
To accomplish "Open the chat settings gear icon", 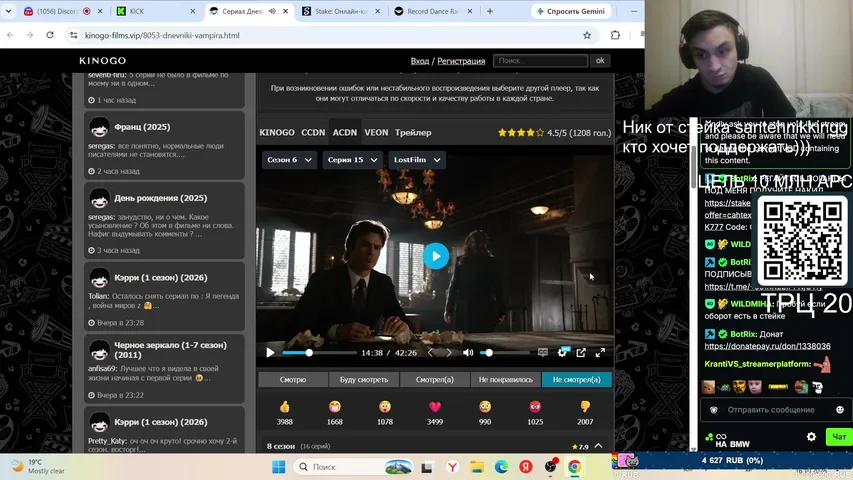I will [811, 436].
